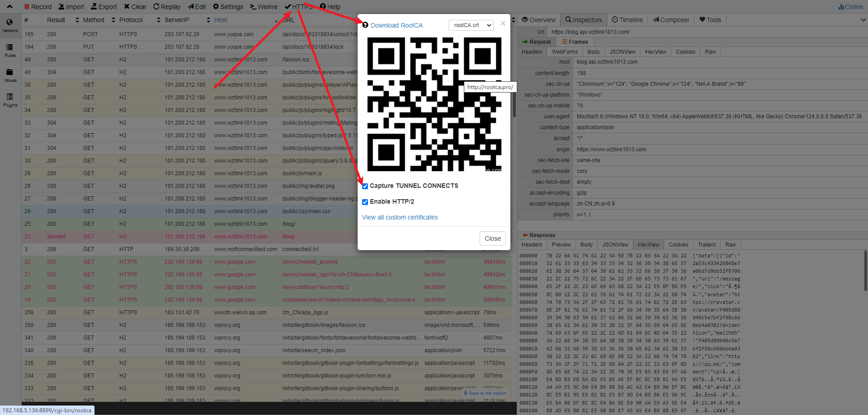The image size is (868, 415).
Task: Open the Edit toolbar item
Action: [197, 7]
